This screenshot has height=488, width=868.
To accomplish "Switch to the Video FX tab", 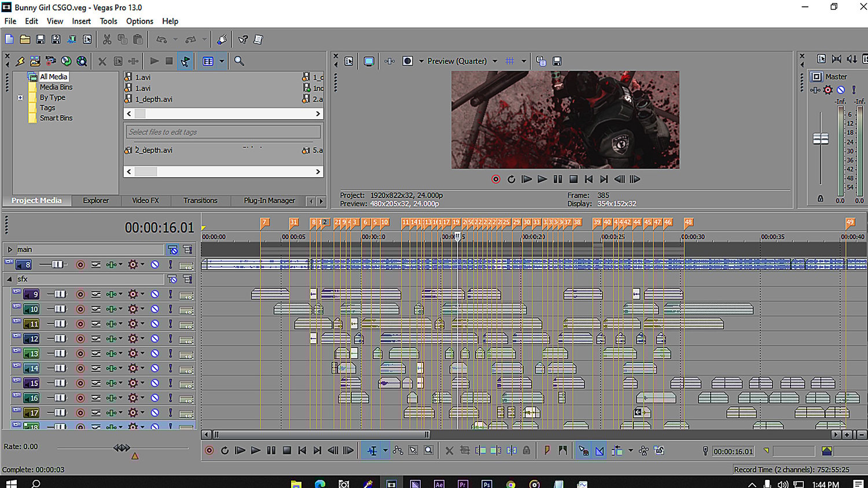I will 145,200.
